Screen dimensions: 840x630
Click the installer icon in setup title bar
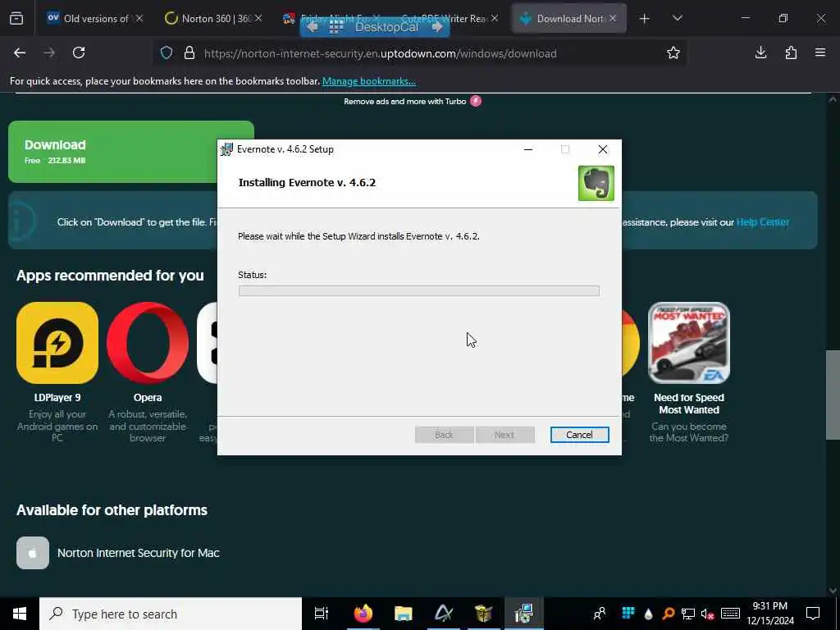226,149
